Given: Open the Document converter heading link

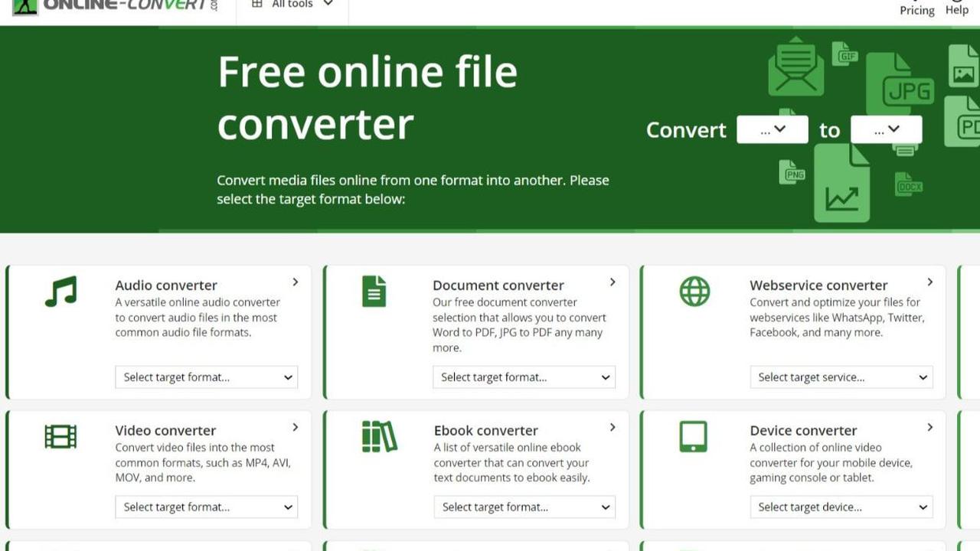Looking at the screenshot, I should click(498, 285).
